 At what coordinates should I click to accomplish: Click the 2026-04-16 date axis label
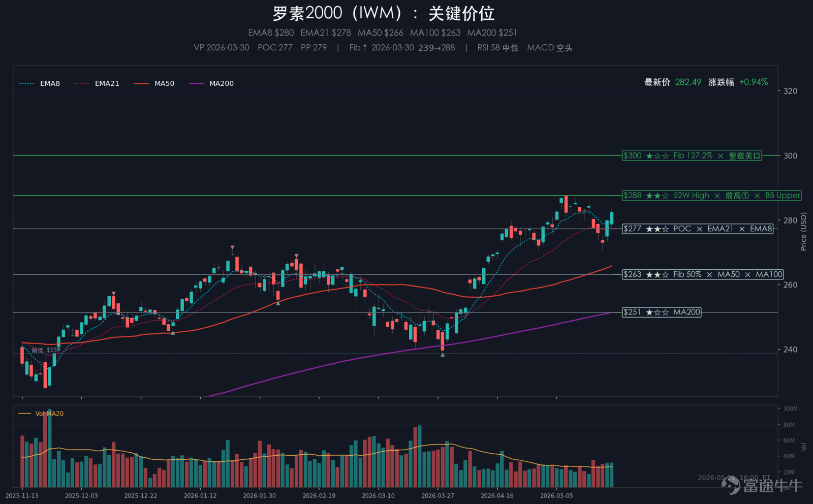pos(497,495)
